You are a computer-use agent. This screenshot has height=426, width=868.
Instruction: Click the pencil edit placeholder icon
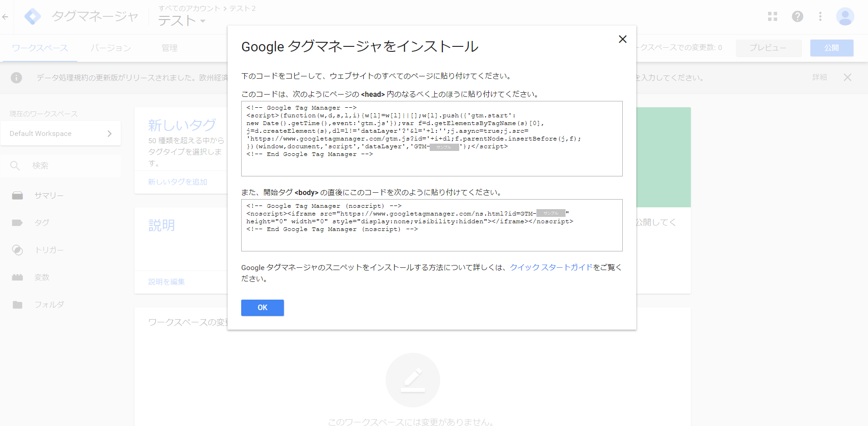coord(413,380)
